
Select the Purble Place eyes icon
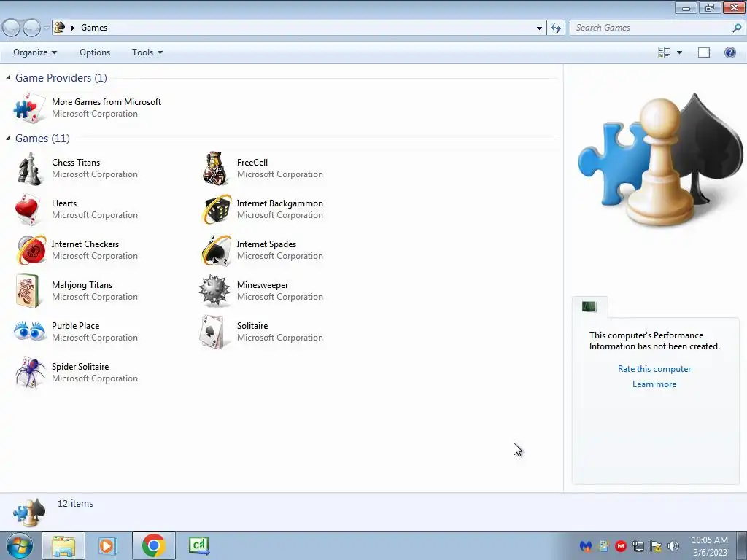[x=29, y=331]
